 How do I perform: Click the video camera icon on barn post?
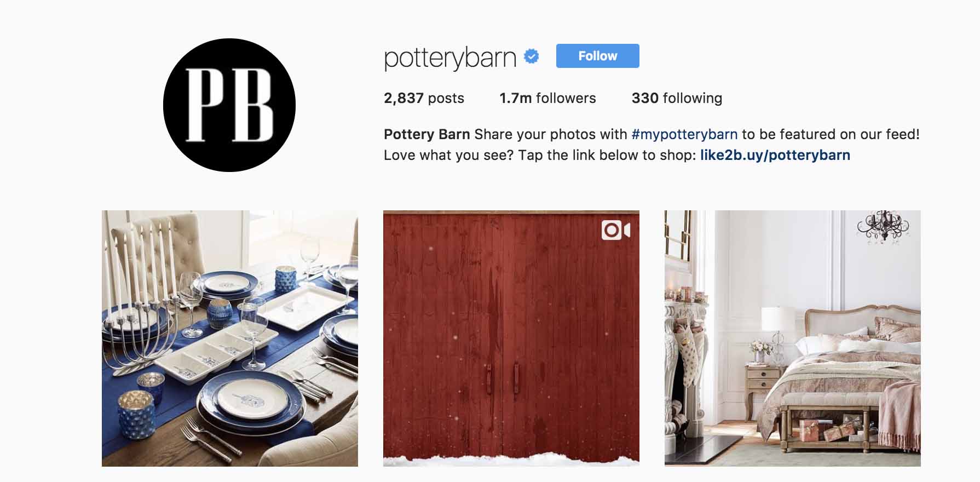tap(616, 230)
